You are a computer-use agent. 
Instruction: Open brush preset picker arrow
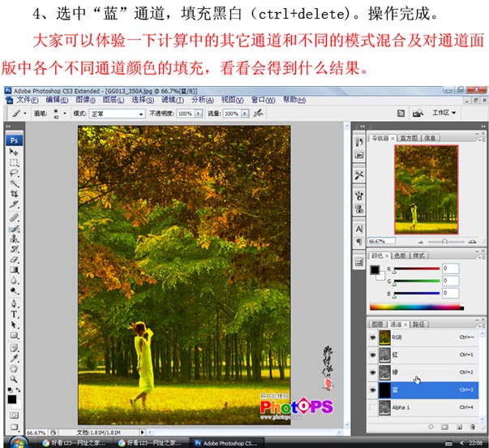pyautogui.click(x=65, y=114)
